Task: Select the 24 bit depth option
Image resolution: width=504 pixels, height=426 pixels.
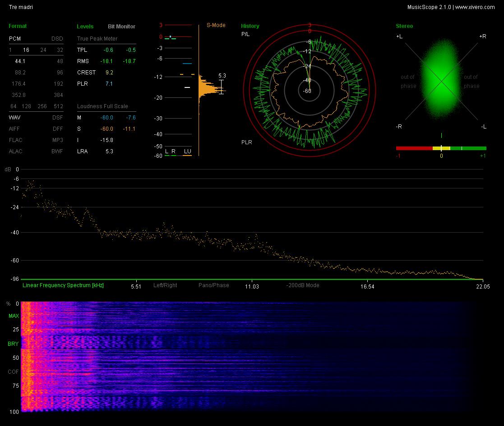Action: pos(43,50)
